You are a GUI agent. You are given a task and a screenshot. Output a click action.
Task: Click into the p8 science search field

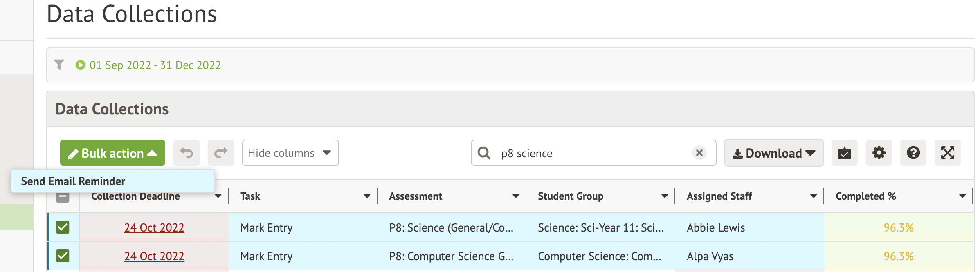point(589,153)
